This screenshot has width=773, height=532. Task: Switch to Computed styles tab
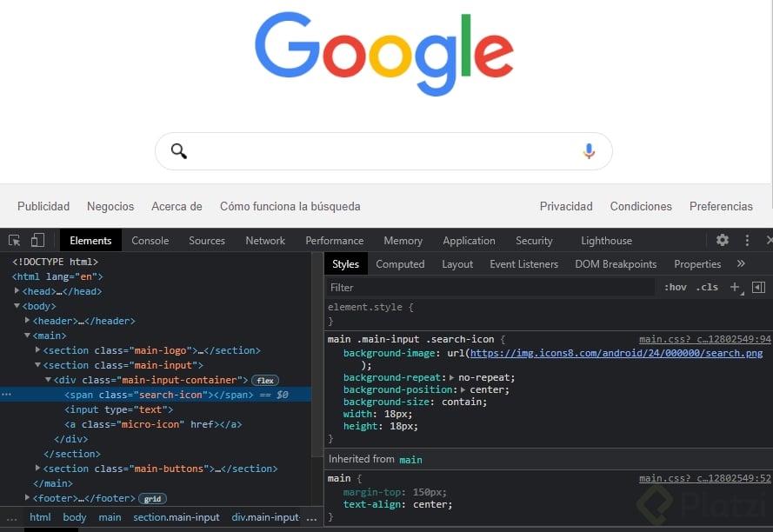pos(400,264)
